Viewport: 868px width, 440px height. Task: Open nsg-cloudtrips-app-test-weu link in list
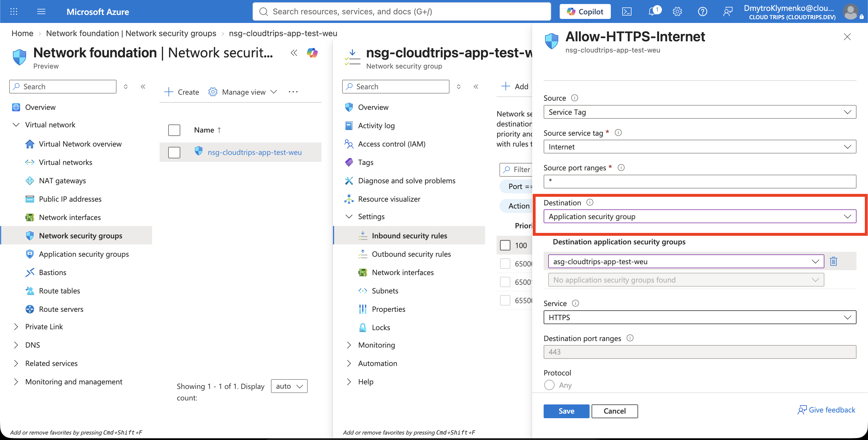pos(255,153)
